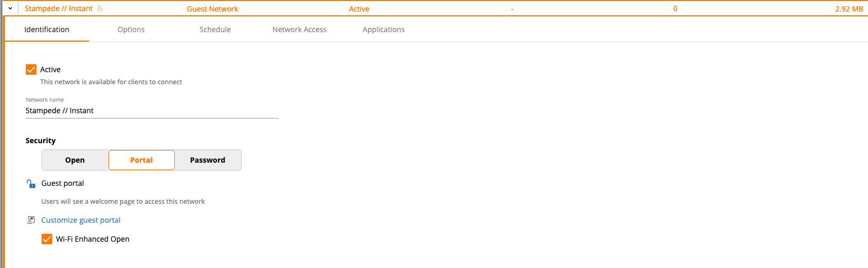Open the Customize guest portal link

pyautogui.click(x=81, y=220)
